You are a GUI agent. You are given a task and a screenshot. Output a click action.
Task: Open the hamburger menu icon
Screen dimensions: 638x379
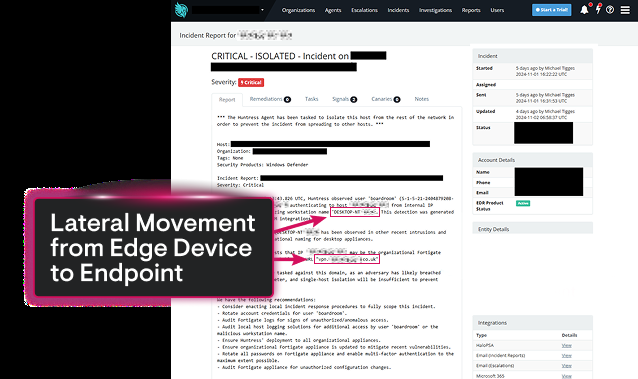point(625,10)
